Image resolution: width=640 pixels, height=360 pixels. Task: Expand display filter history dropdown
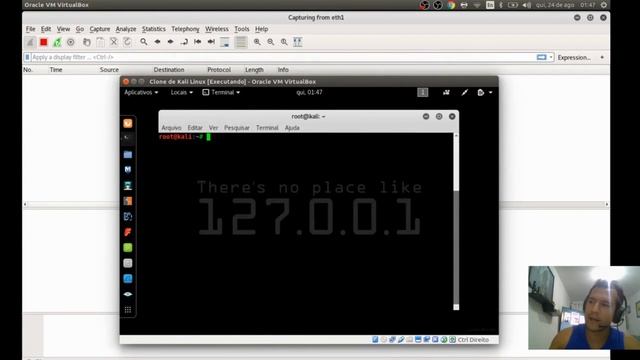(551, 57)
